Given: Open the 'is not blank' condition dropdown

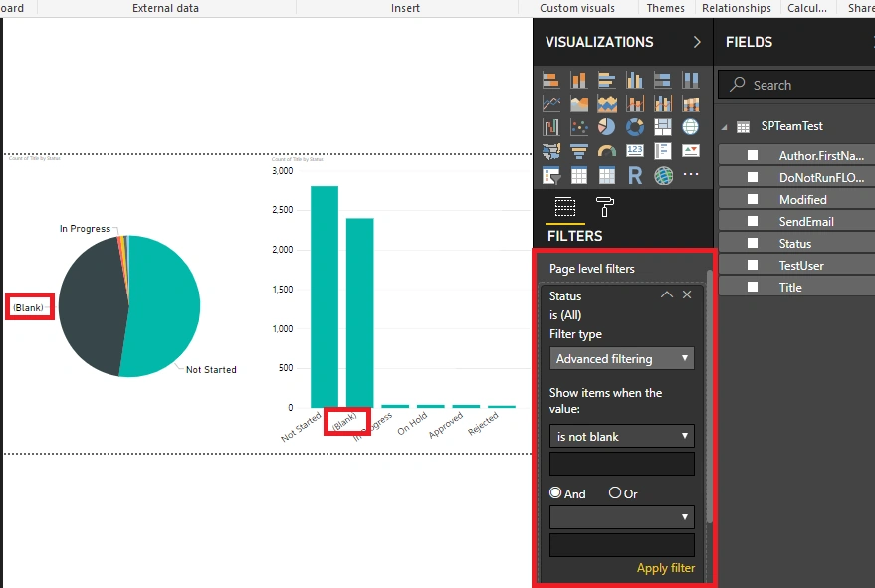Looking at the screenshot, I should [x=621, y=436].
